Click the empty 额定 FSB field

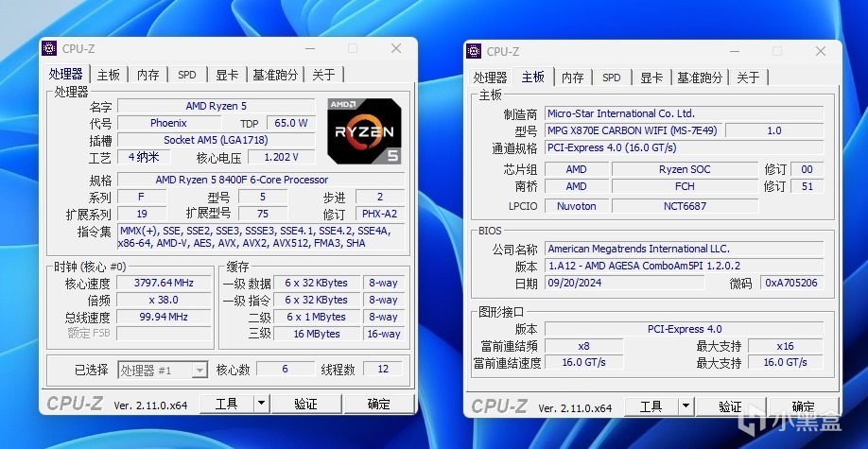[x=164, y=334]
